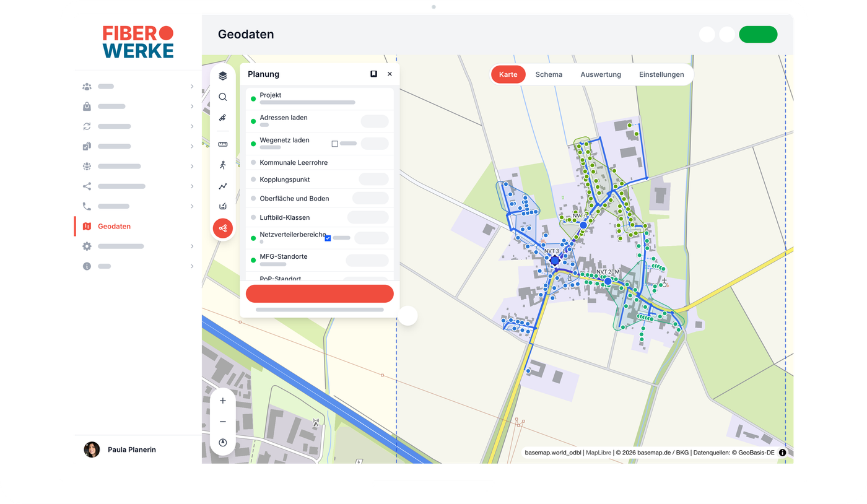Click the green button in the header
867x504 pixels.
[758, 34]
